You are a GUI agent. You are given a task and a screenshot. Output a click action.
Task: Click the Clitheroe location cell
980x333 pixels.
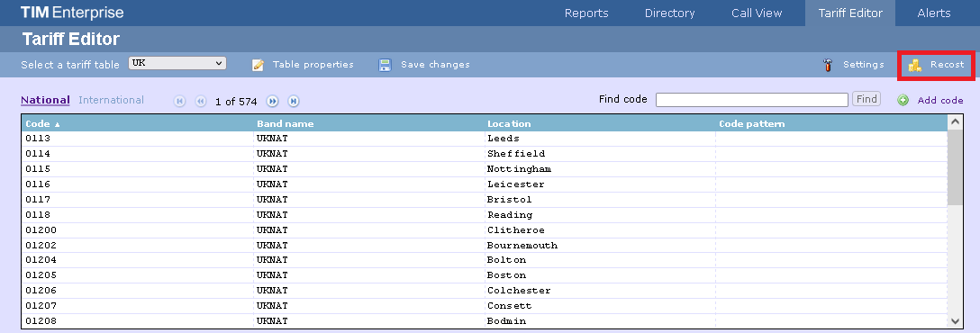[x=600, y=229]
